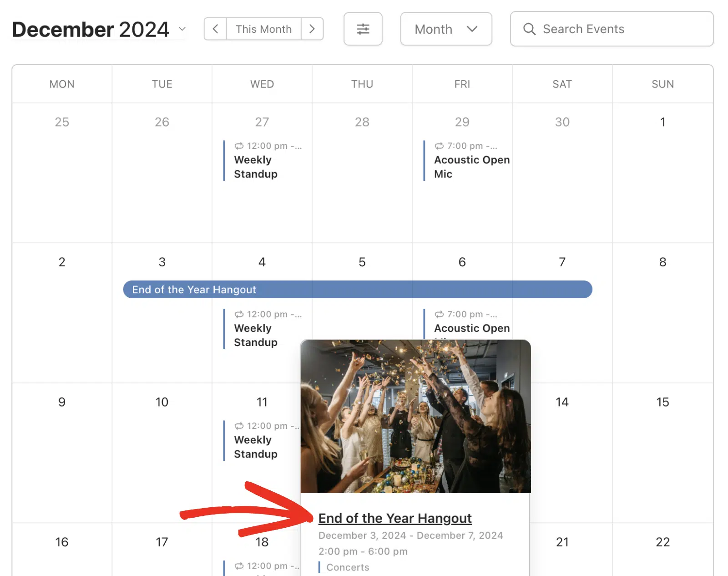Focus the Search Events field

612,29
